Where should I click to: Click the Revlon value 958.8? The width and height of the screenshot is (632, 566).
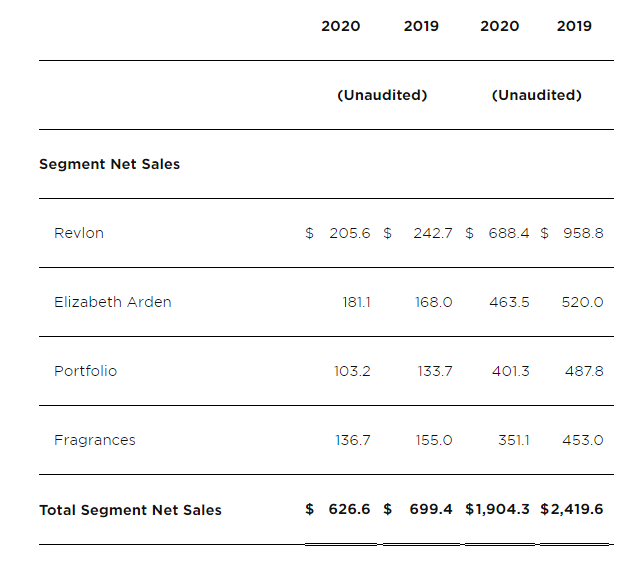click(x=582, y=233)
